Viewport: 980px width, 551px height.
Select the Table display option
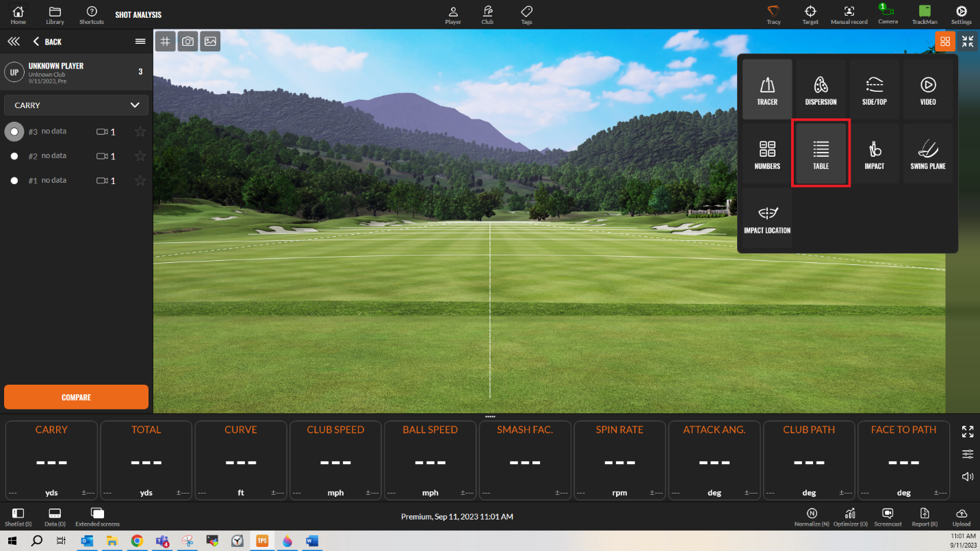821,153
